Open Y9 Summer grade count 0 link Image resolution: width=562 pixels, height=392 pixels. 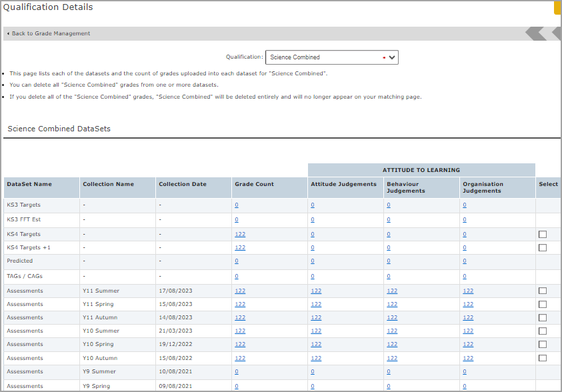pyautogui.click(x=237, y=372)
